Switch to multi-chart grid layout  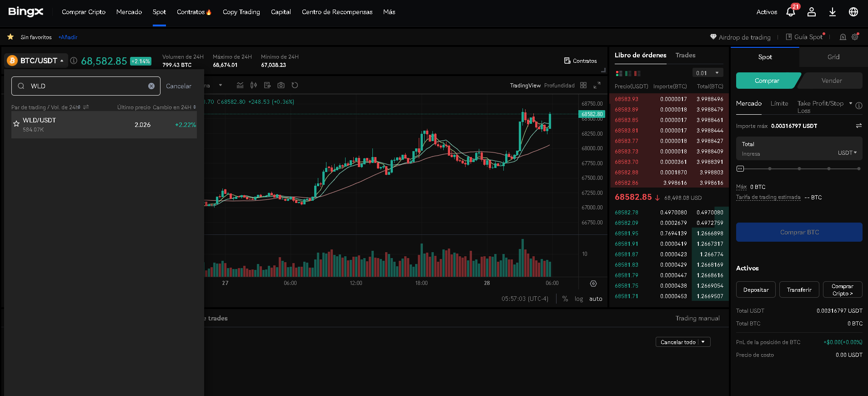coord(583,85)
